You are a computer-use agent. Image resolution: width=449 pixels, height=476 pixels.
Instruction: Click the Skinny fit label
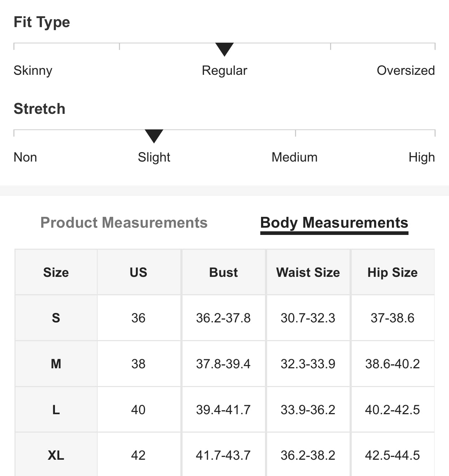[x=33, y=70]
